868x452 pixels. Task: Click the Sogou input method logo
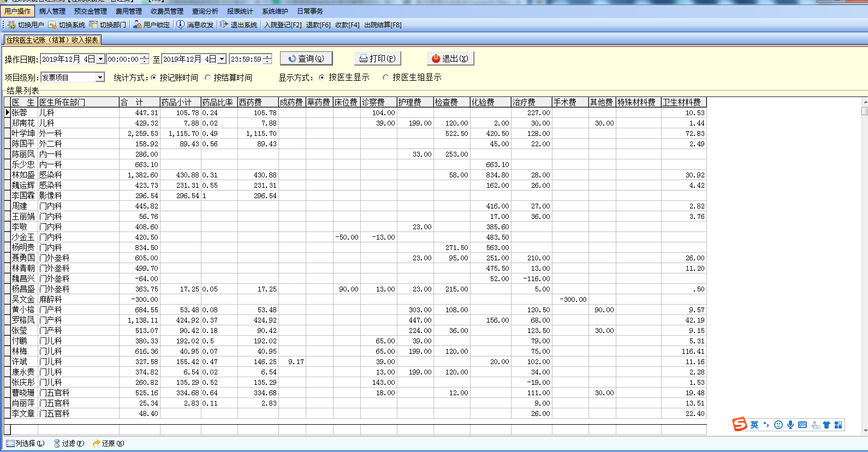740,424
